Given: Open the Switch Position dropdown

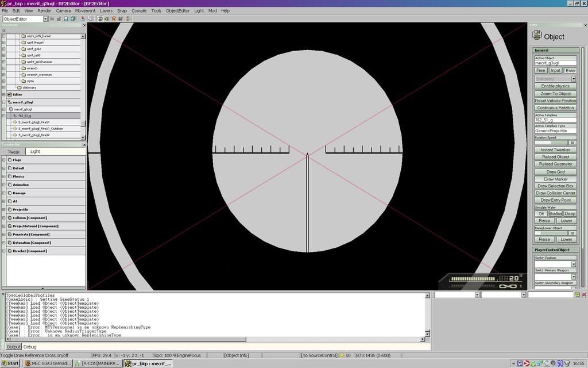Looking at the screenshot, I should tap(573, 264).
